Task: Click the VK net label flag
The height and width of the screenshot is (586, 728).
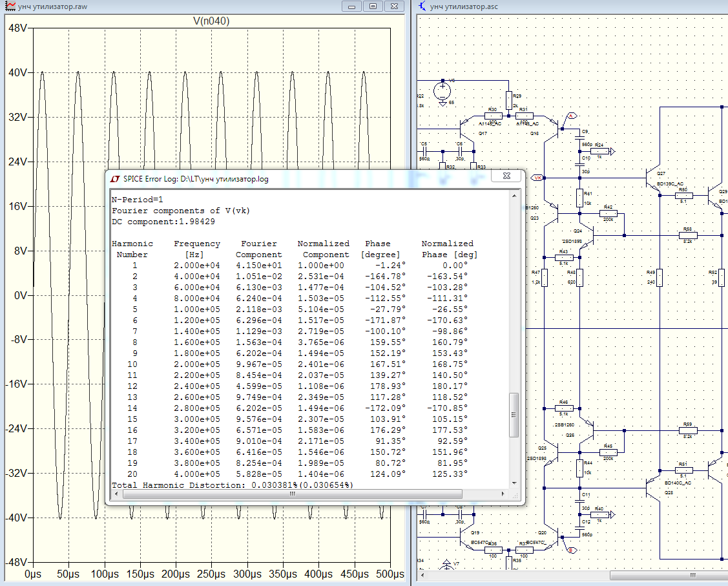Action: [537, 177]
